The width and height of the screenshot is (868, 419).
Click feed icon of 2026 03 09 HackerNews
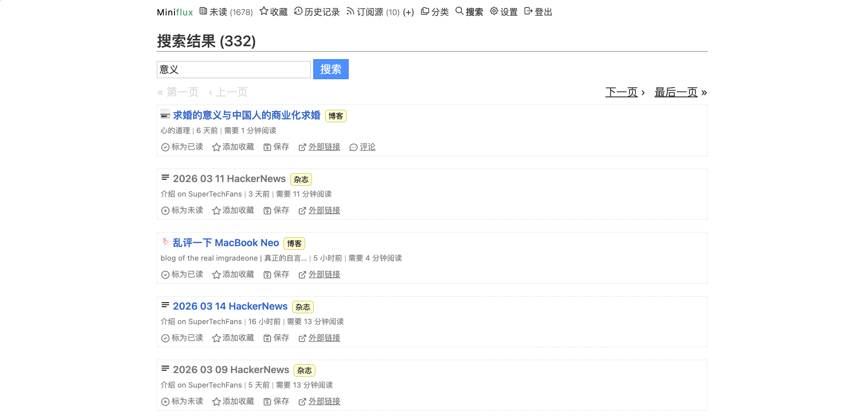click(165, 368)
